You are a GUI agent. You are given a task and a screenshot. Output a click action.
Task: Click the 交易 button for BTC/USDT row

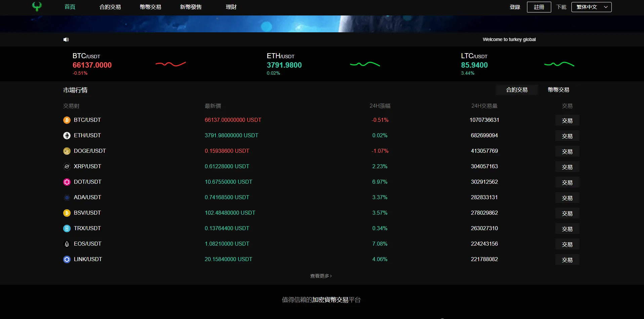567,120
